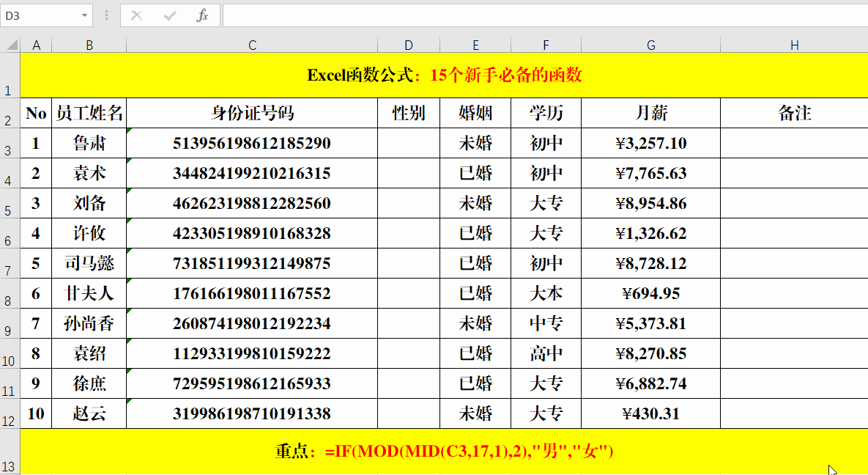Click the name cell '袁术'

pos(89,173)
